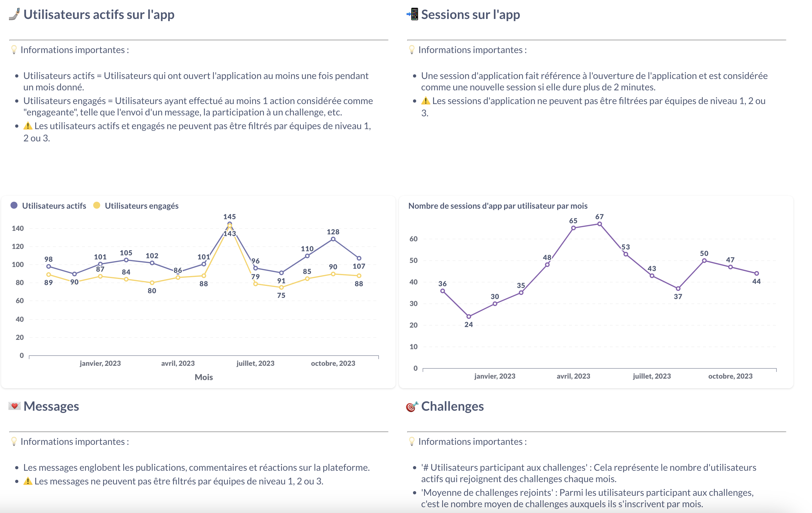The width and height of the screenshot is (812, 513).
Task: Select the 128 data point on active users line
Action: pyautogui.click(x=333, y=239)
